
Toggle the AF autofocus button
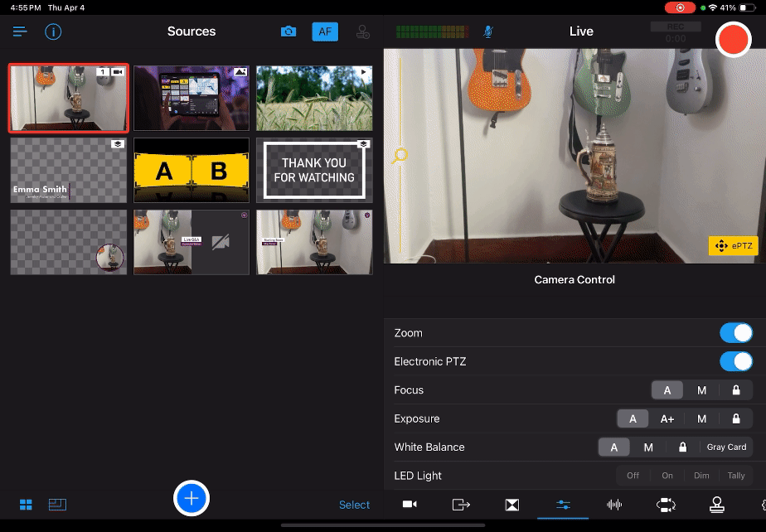tap(325, 31)
